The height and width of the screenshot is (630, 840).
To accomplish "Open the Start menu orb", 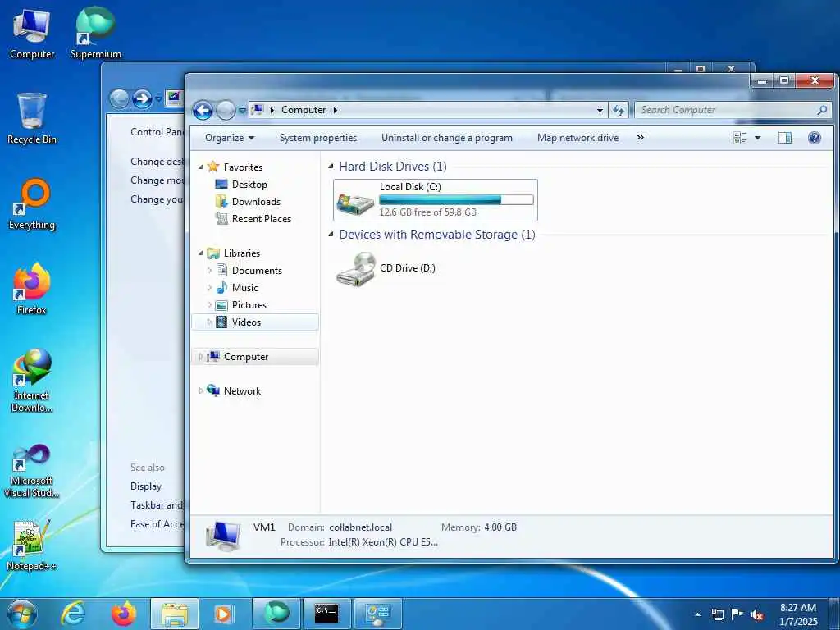I will [x=22, y=614].
